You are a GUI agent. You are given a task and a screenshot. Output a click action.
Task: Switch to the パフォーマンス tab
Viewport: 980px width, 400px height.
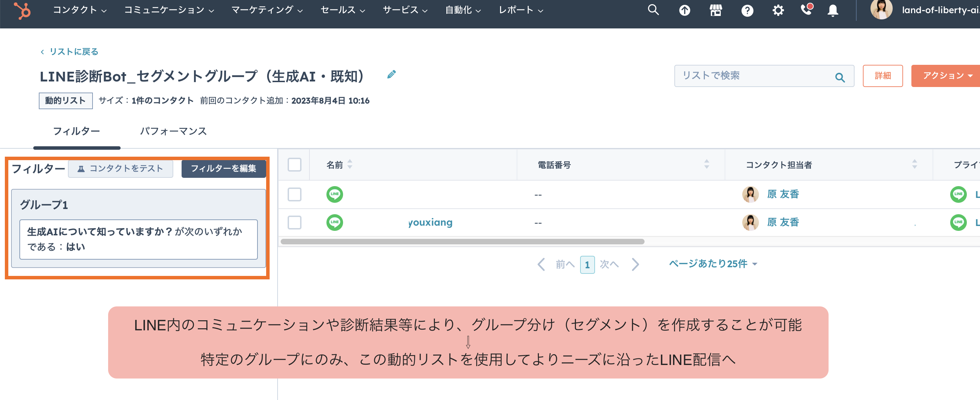pyautogui.click(x=174, y=131)
